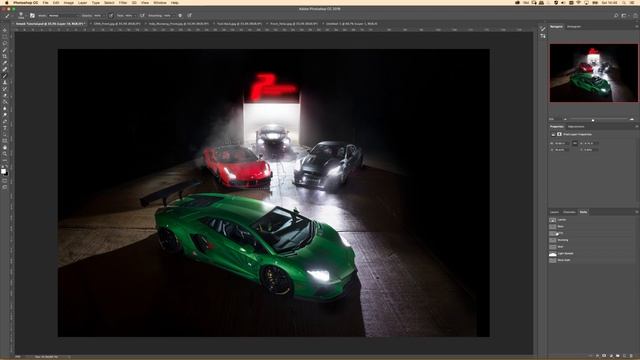Toggle airbrush-style build-up button
Image resolution: width=640 pixels, height=360 pixels.
[142, 16]
